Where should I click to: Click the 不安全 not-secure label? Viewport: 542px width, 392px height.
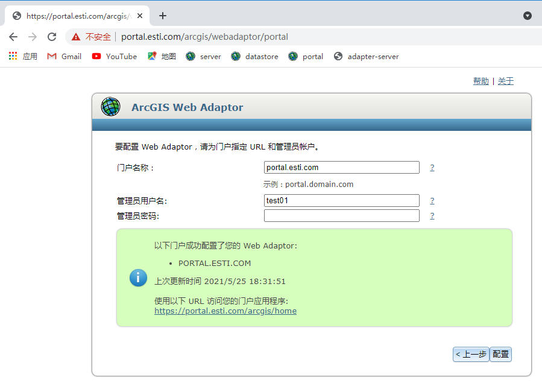98,37
